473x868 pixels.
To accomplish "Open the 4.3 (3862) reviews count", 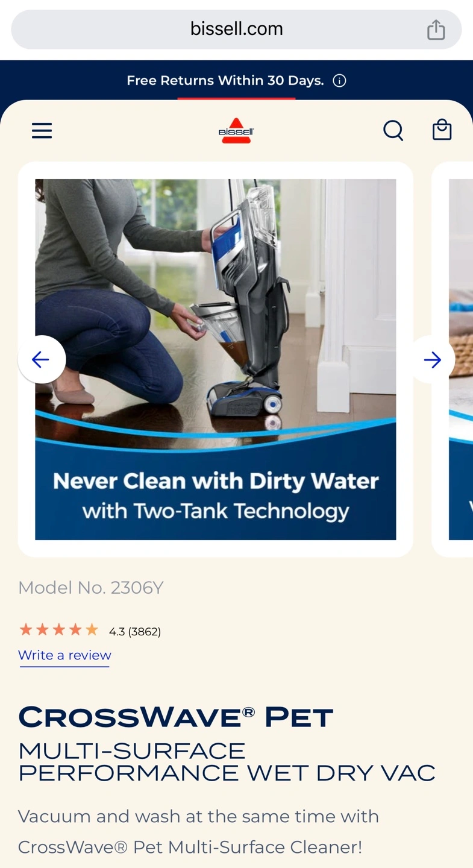I will click(135, 632).
